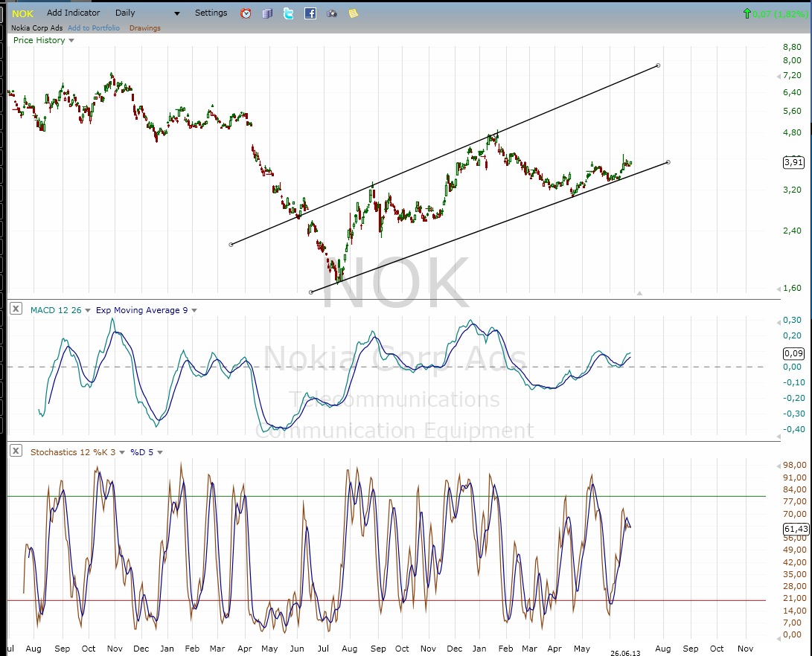Select lower trendline left endpoint handle
Viewport: 812px width, 656px height.
pyautogui.click(x=310, y=292)
